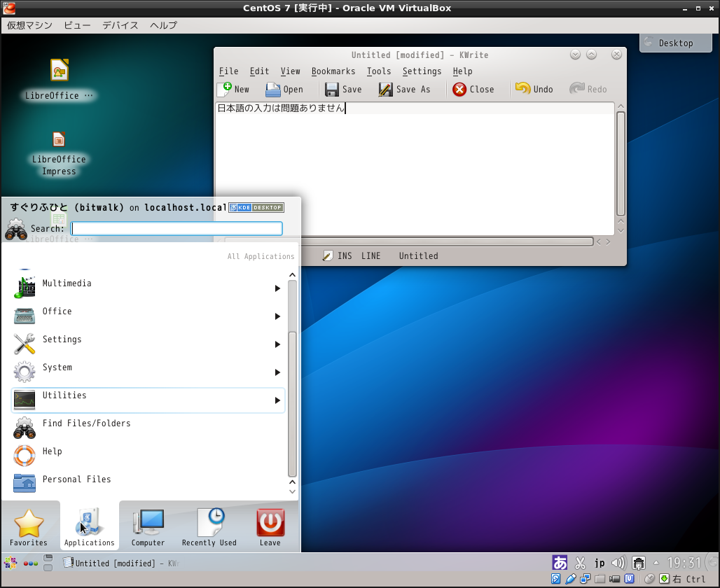Switch the ip keyboard layout indicator
This screenshot has height=588, width=720.
click(600, 562)
